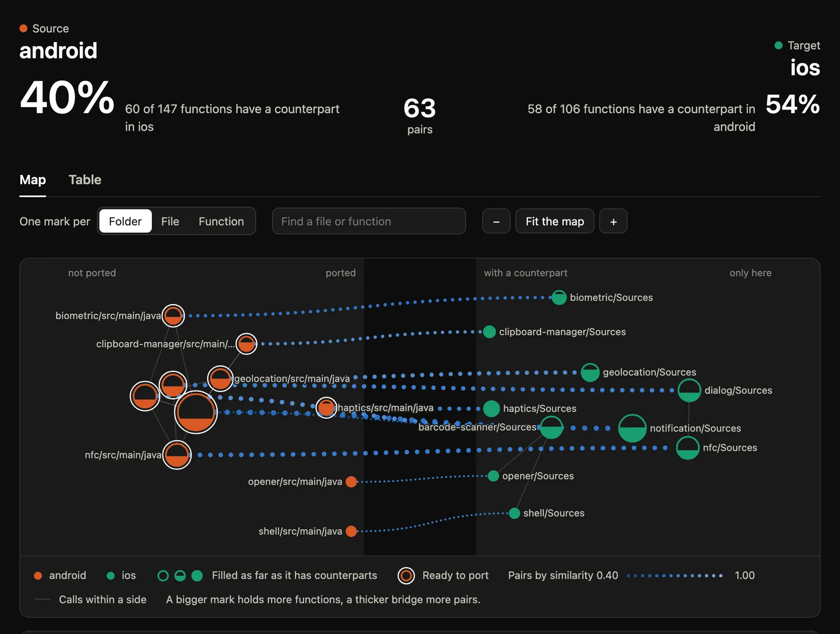Select the geolocation/Sources green node

tap(590, 372)
